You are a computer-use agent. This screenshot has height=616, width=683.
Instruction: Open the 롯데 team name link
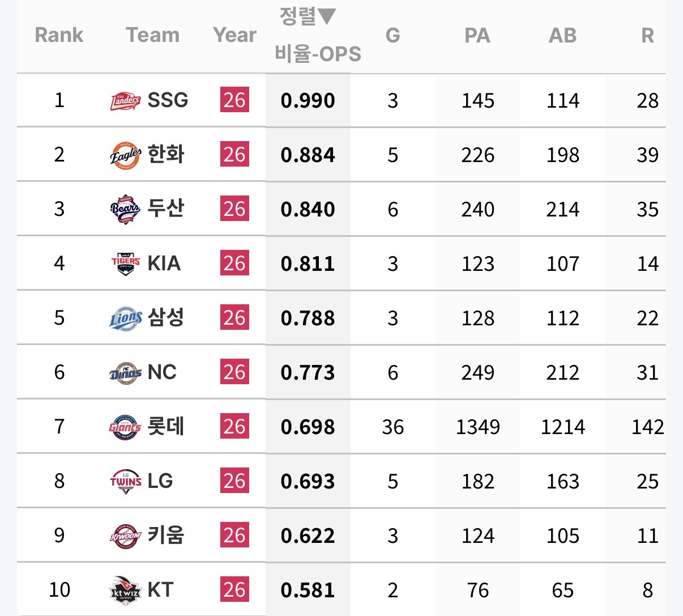[166, 426]
